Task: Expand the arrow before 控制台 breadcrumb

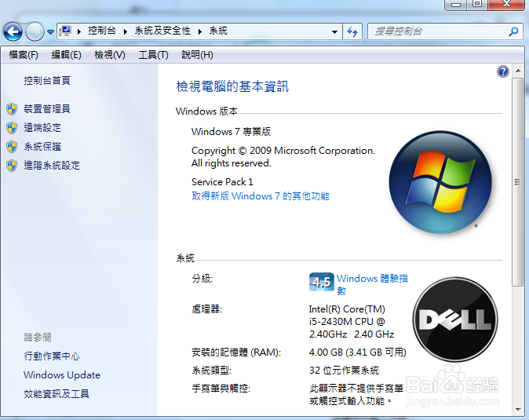Action: (x=79, y=31)
